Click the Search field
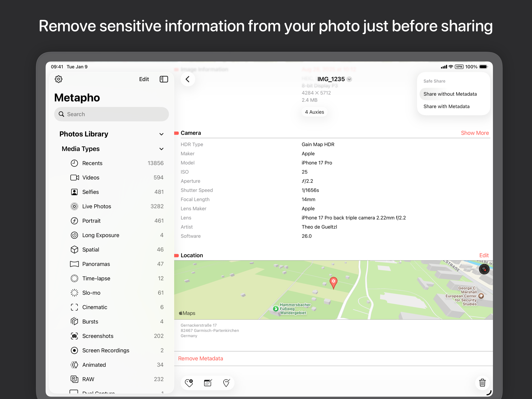The height and width of the screenshot is (399, 532). click(x=111, y=114)
